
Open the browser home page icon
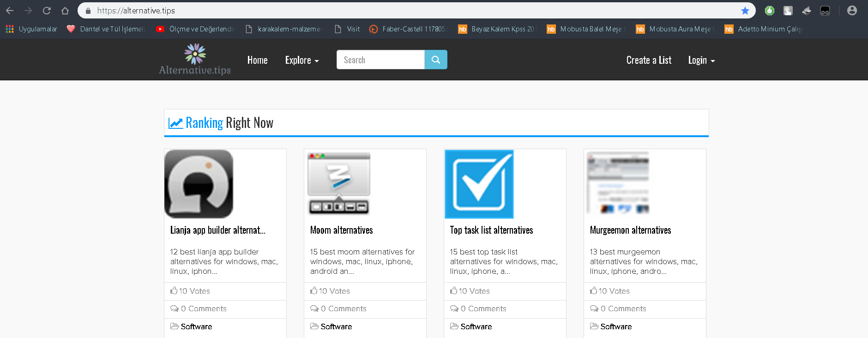click(65, 11)
